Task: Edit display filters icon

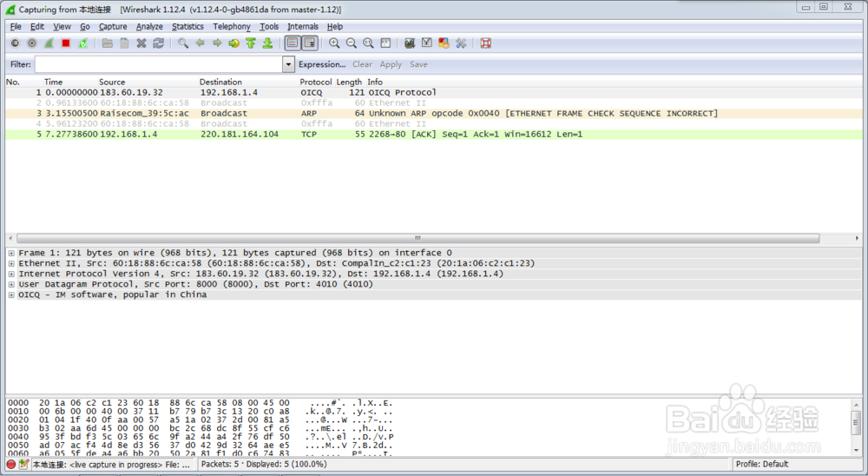Action: tap(427, 43)
